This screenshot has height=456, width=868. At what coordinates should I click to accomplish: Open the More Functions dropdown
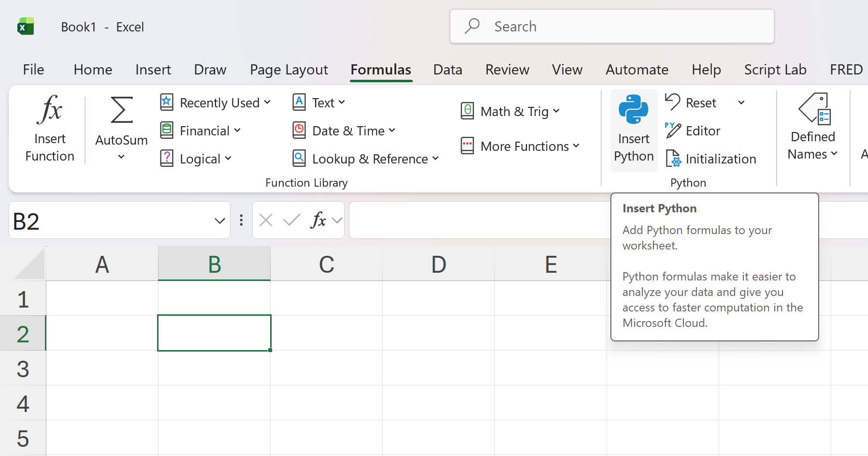(520, 146)
